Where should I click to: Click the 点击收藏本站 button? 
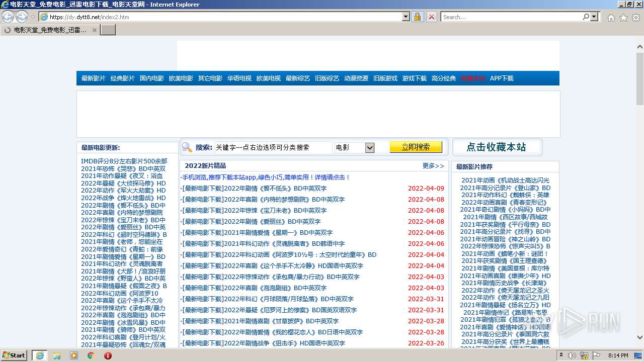pos(497,147)
